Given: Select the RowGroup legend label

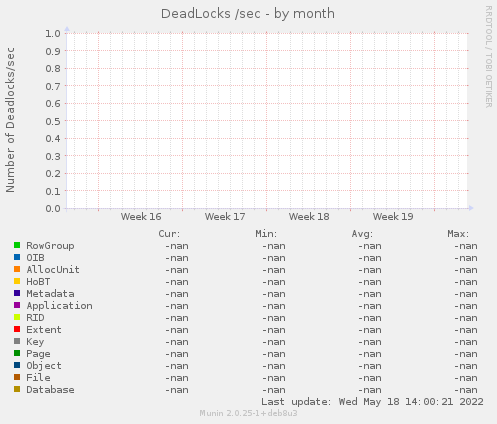Looking at the screenshot, I should [50, 246].
